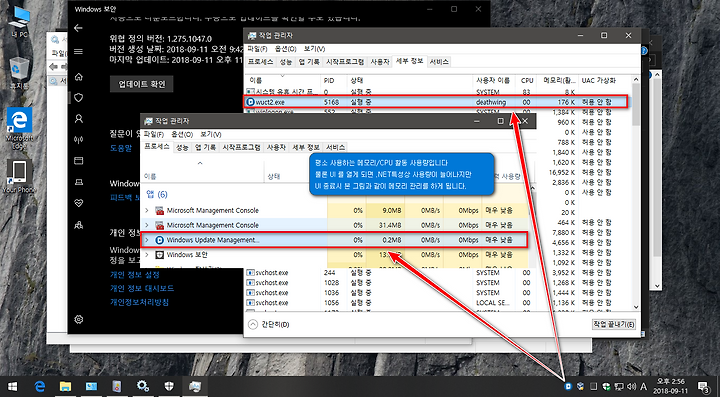Screen dimensions: 720x397
Task: Select Your Phone desktop shortcut
Action: pos(19,176)
